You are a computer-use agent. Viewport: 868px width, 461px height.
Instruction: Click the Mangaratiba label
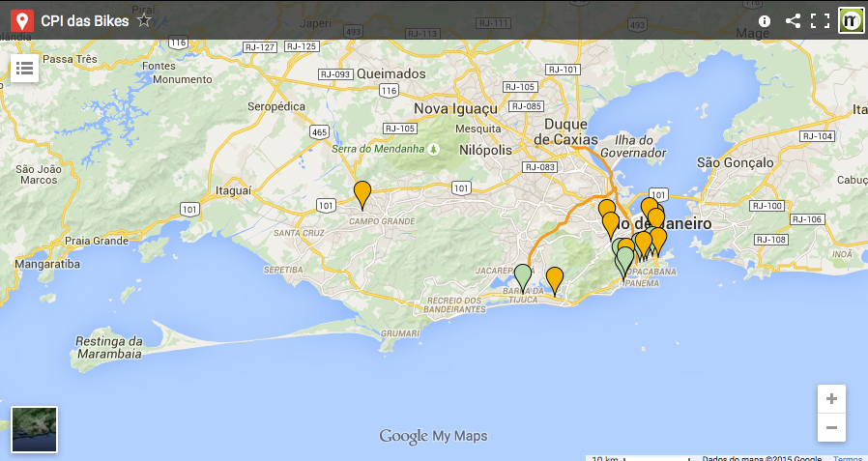(47, 264)
